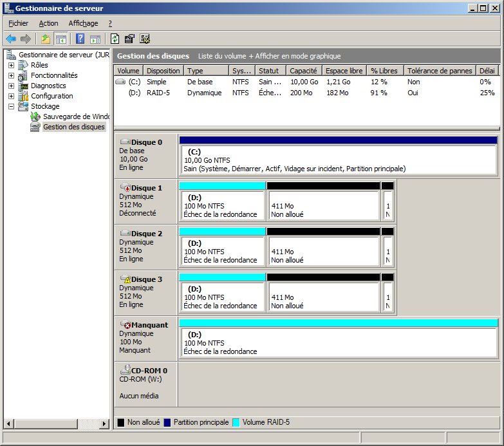This screenshot has width=504, height=446.
Task: Collapse the Stockage tree node
Action: point(11,106)
